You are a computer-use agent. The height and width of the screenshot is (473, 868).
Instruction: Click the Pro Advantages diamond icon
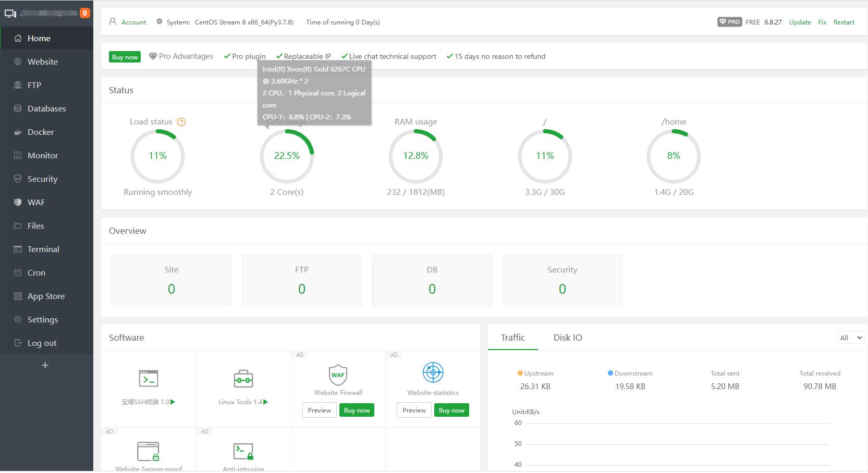[x=153, y=56]
